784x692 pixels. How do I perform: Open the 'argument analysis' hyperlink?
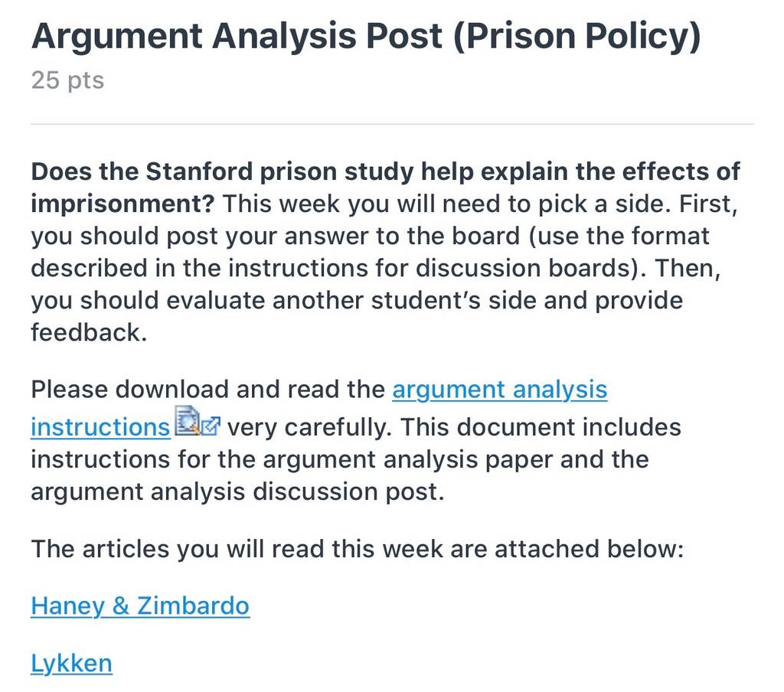point(499,390)
